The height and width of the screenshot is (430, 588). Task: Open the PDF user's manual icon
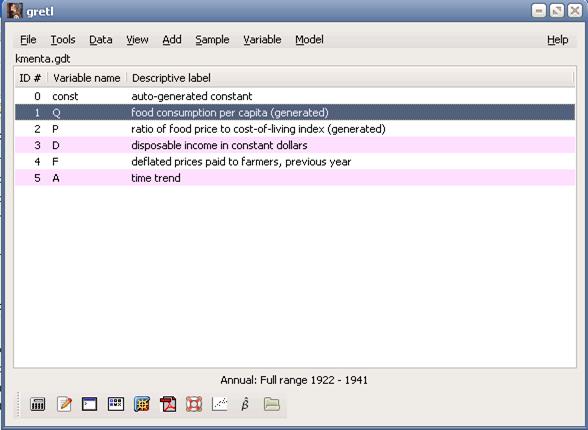point(168,404)
